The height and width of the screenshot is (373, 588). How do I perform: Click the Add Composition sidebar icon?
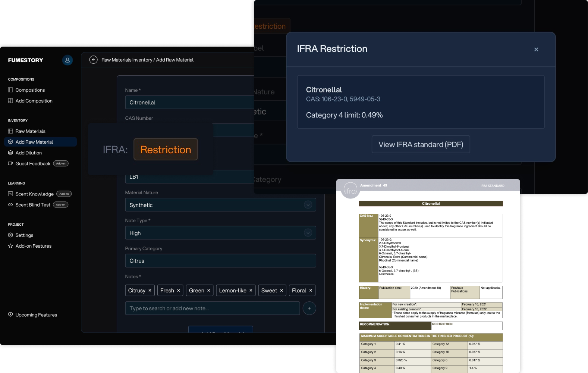click(x=10, y=101)
